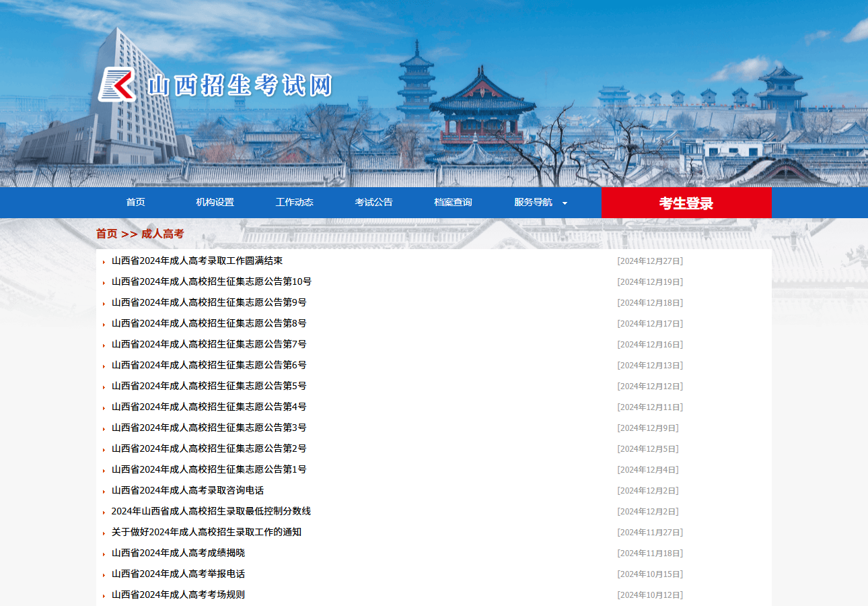The width and height of the screenshot is (868, 606).
Task: Click the dropdown chevron next to 服务导航
Action: [x=565, y=203]
